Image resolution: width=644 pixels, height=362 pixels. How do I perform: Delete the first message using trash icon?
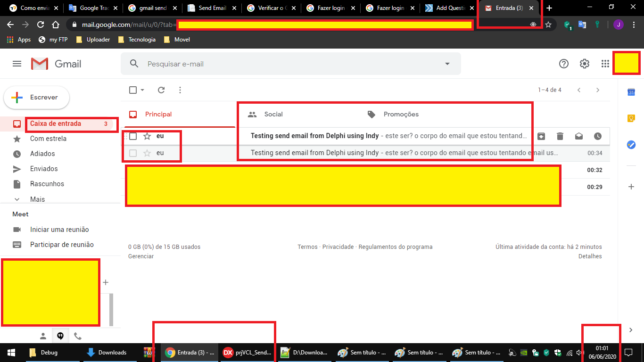[560, 136]
